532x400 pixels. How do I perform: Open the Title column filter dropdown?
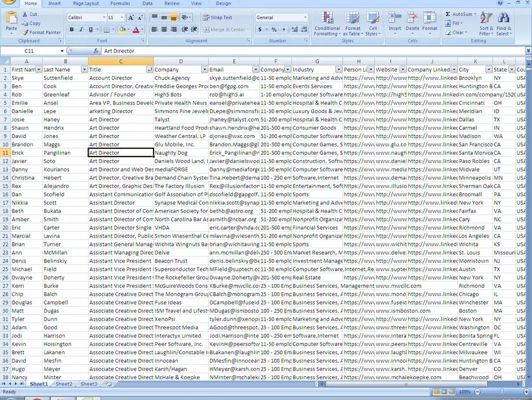(149, 70)
